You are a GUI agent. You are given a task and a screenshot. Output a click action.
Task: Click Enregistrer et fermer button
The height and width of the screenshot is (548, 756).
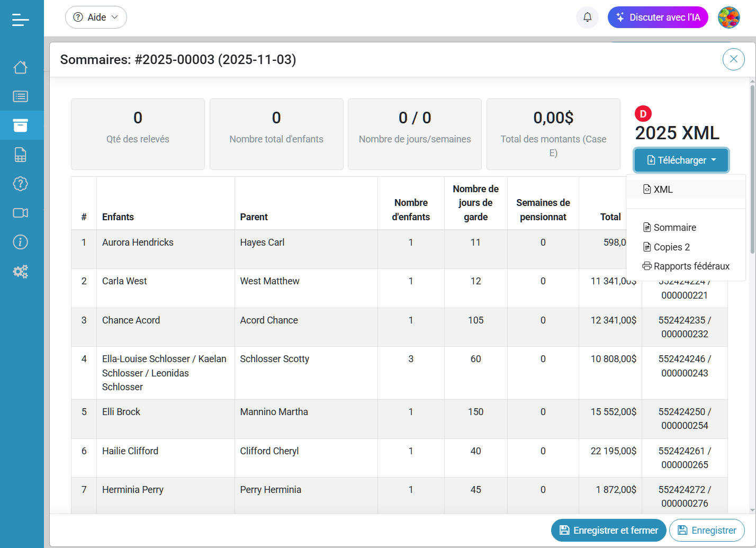(x=608, y=531)
